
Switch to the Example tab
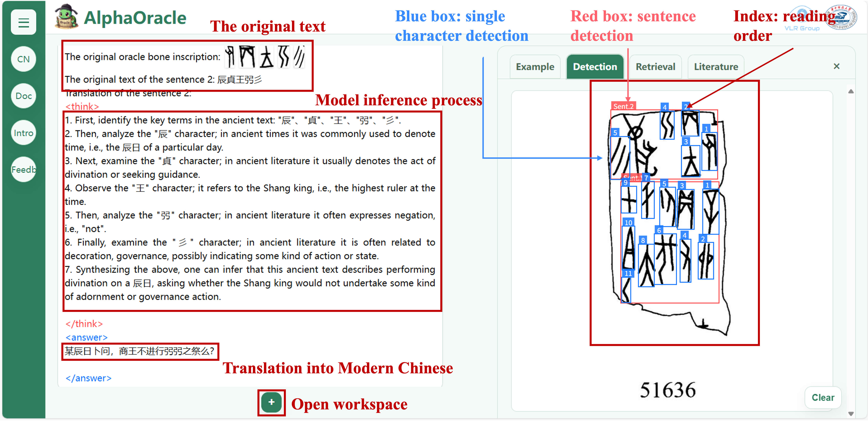pos(535,67)
